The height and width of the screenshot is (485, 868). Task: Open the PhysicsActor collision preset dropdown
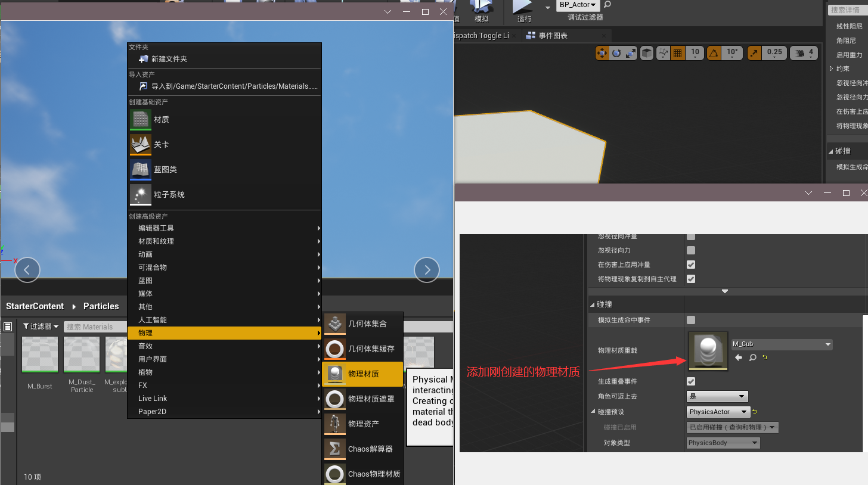pyautogui.click(x=718, y=412)
